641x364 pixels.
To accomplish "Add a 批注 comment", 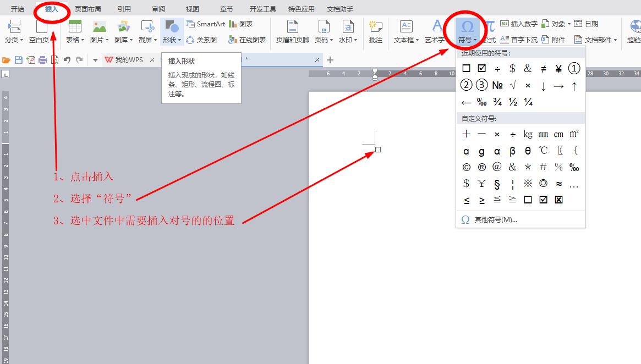I will (375, 32).
